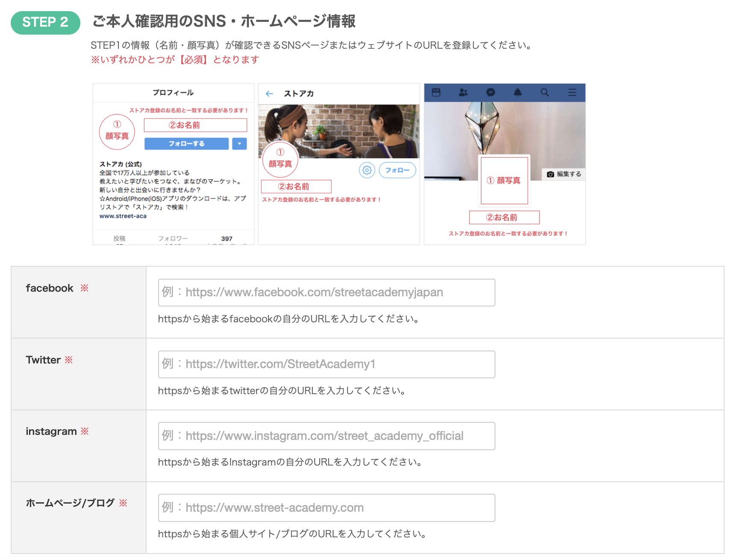Click the Messenger icon in Facebook example
Image resolution: width=731 pixels, height=560 pixels.
click(491, 92)
